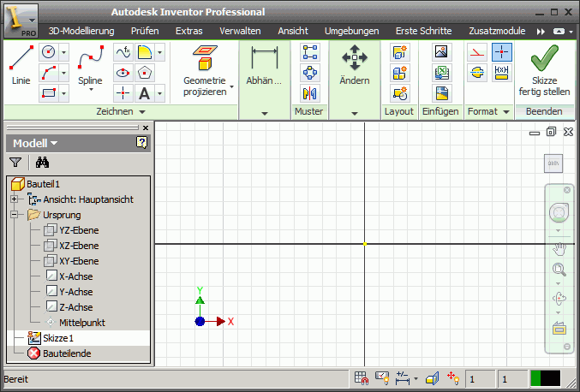The height and width of the screenshot is (392, 580).
Task: Click Skizze fertig stellen checkmark
Action: coord(544,68)
